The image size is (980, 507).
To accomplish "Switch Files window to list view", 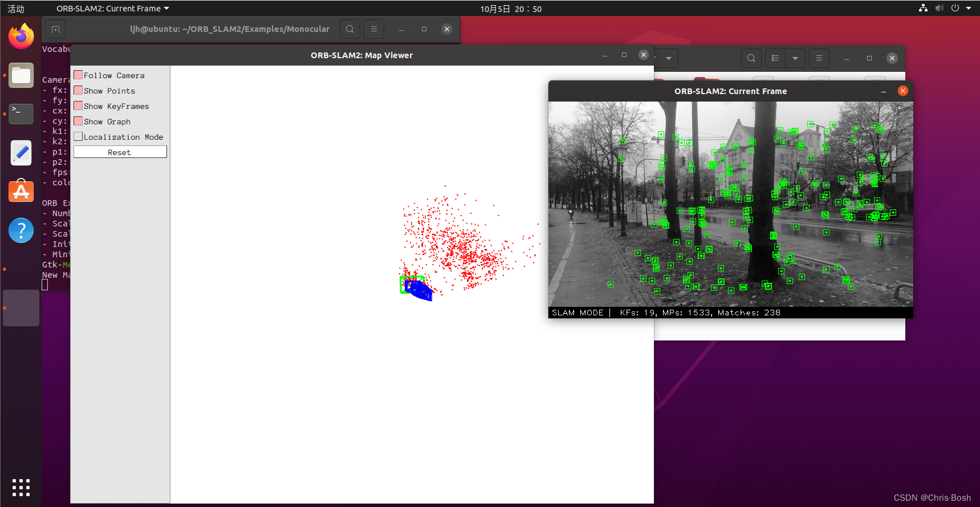I will [775, 58].
